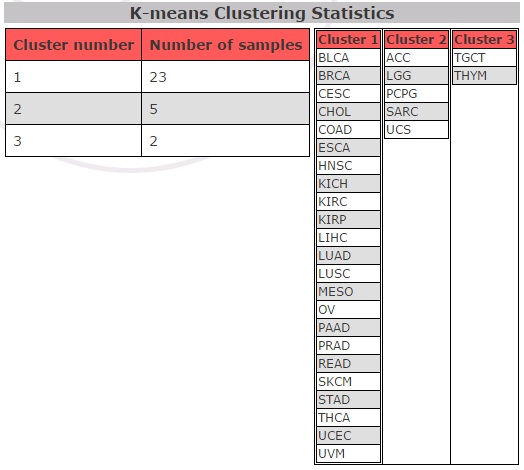Image resolution: width=524 pixels, height=470 pixels.
Task: Click the Number of samples header
Action: pyautogui.click(x=226, y=45)
